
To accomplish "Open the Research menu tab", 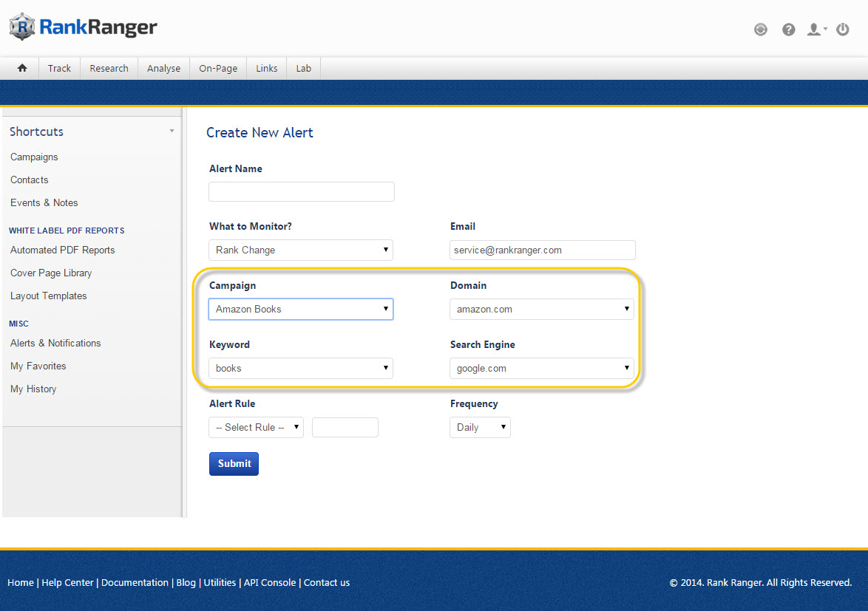I will click(109, 68).
